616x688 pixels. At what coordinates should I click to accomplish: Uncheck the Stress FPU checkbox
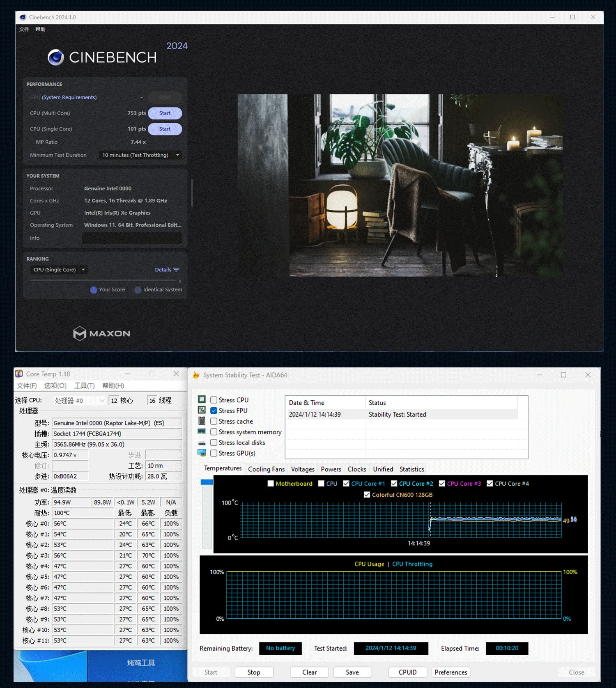pyautogui.click(x=214, y=411)
